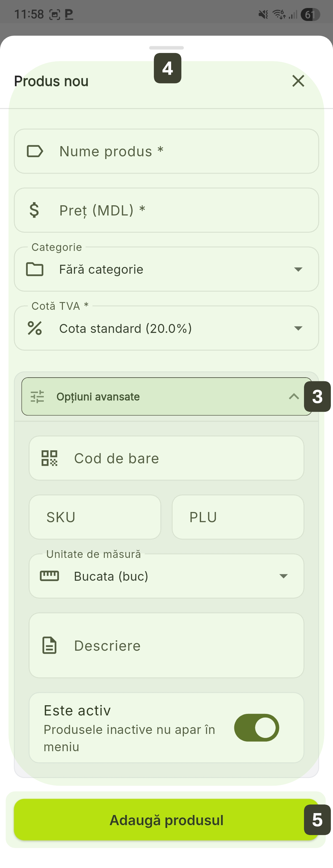
Task: Tap the percent icon in Cotă TVA
Action: (35, 328)
